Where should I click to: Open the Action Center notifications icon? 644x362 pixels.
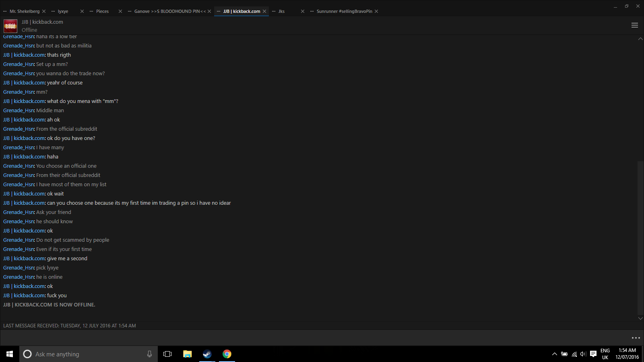coord(593,354)
